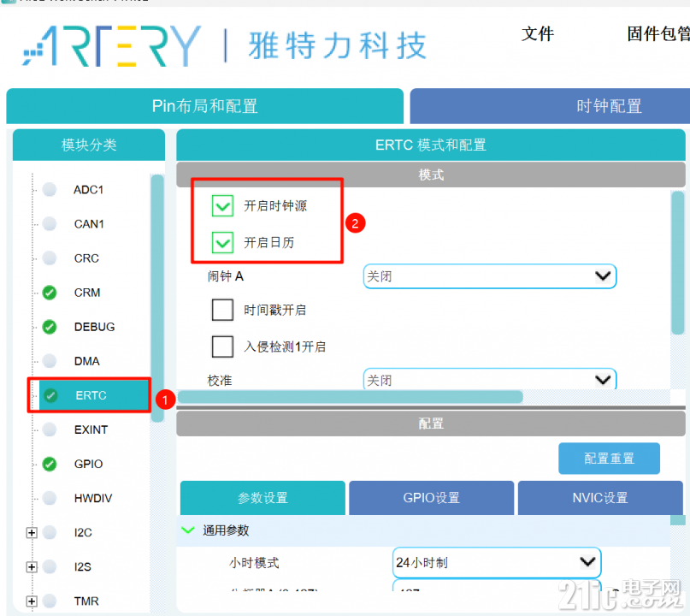The height and width of the screenshot is (616, 690).
Task: Select CAN1 in module list
Action: coord(89,224)
